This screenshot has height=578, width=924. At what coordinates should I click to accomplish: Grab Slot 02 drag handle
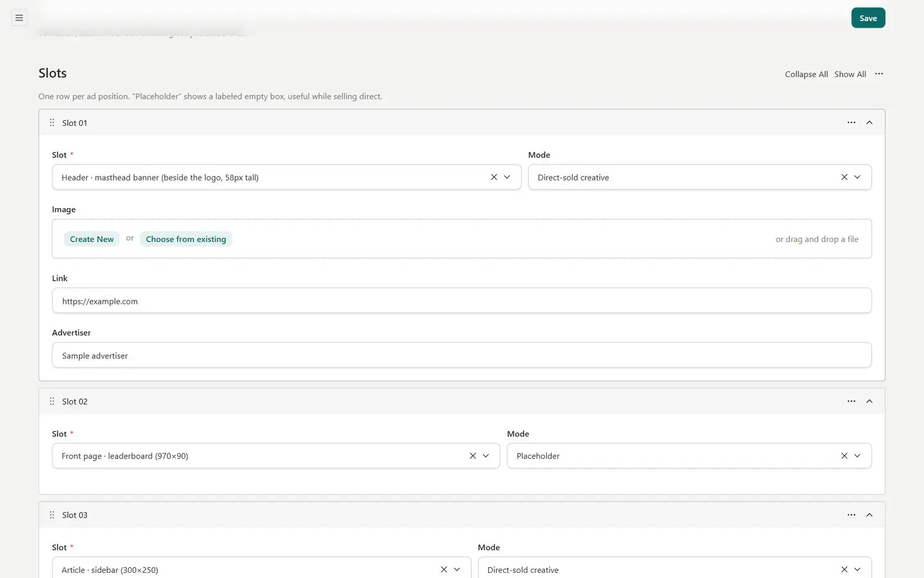click(x=52, y=401)
